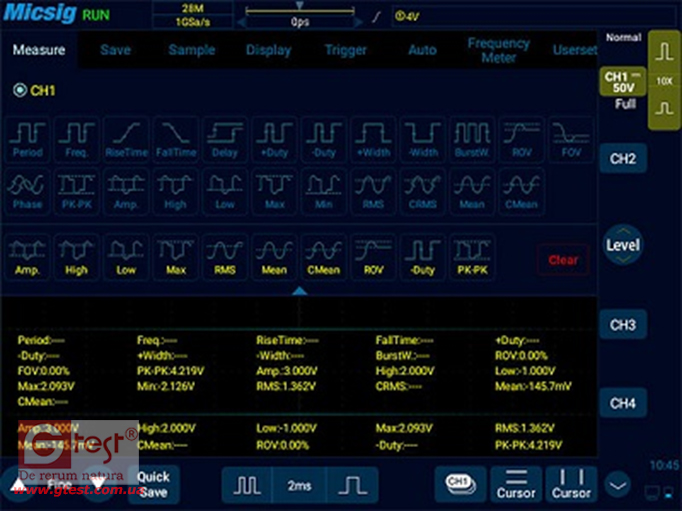The image size is (682, 511).
Task: Collapse the measurement panel with up arrow
Action: click(x=299, y=291)
